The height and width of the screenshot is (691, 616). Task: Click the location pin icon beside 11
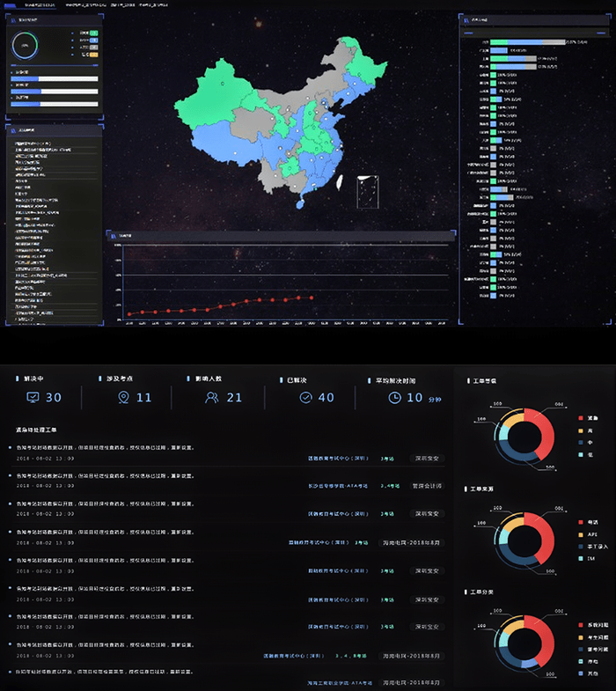(x=124, y=398)
